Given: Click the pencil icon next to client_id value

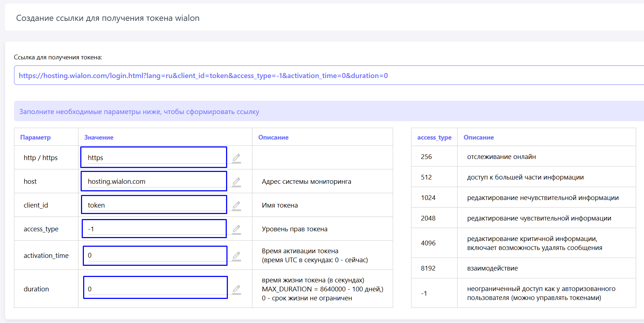Looking at the screenshot, I should pos(236,205).
